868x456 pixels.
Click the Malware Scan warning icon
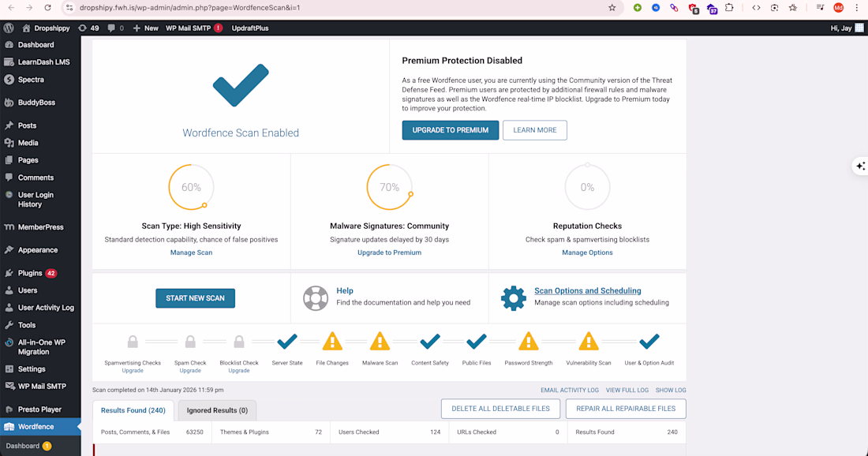point(380,342)
